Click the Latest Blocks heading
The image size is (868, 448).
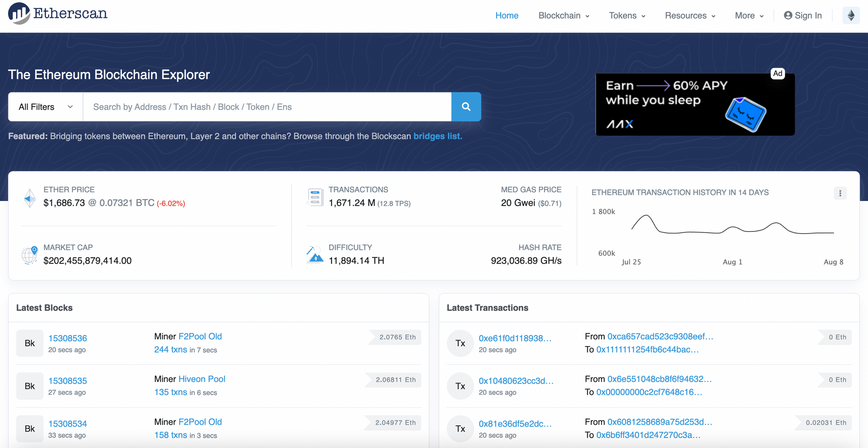tap(44, 308)
